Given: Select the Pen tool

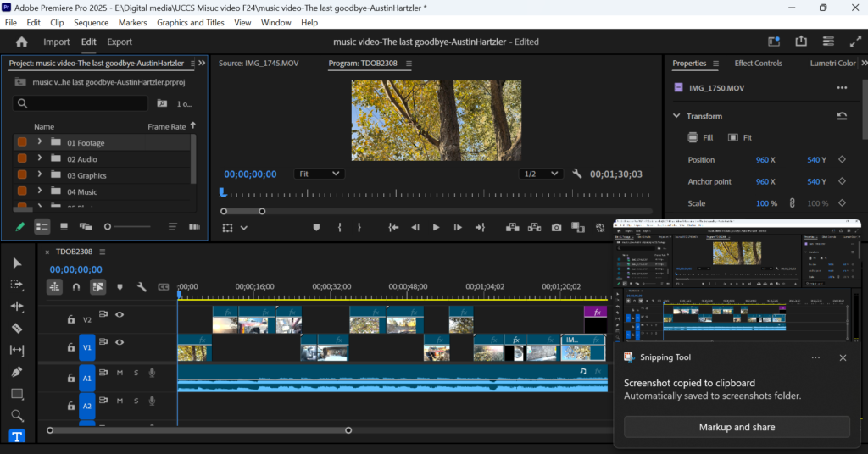Looking at the screenshot, I should [x=17, y=372].
